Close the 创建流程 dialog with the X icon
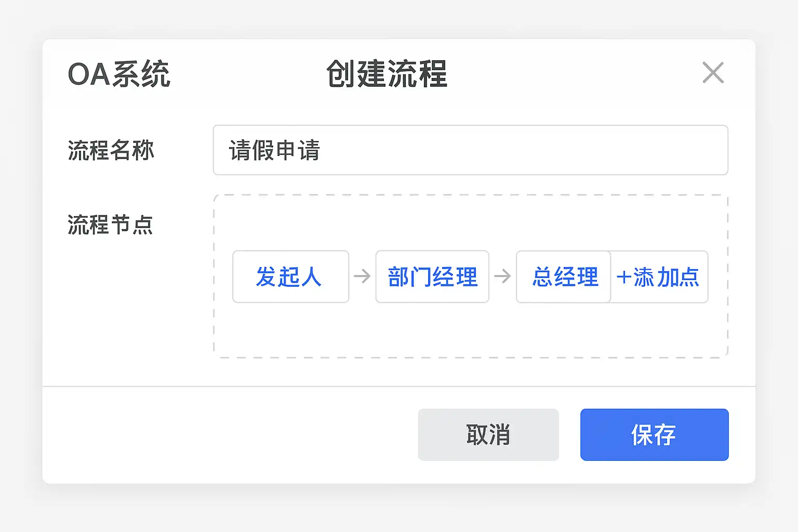 click(713, 73)
